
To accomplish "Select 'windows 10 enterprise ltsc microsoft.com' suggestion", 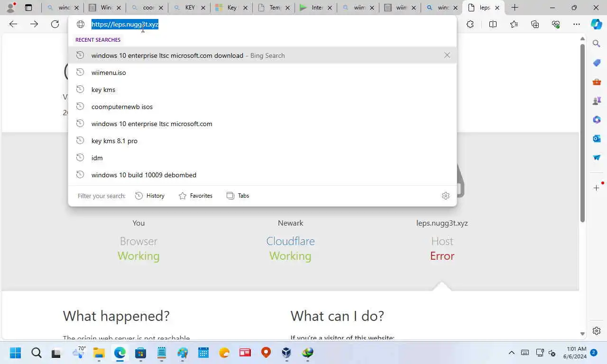I will pos(262,124).
